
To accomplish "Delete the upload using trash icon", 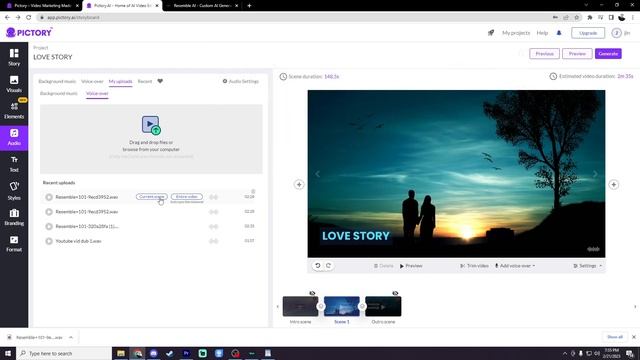I will [253, 191].
